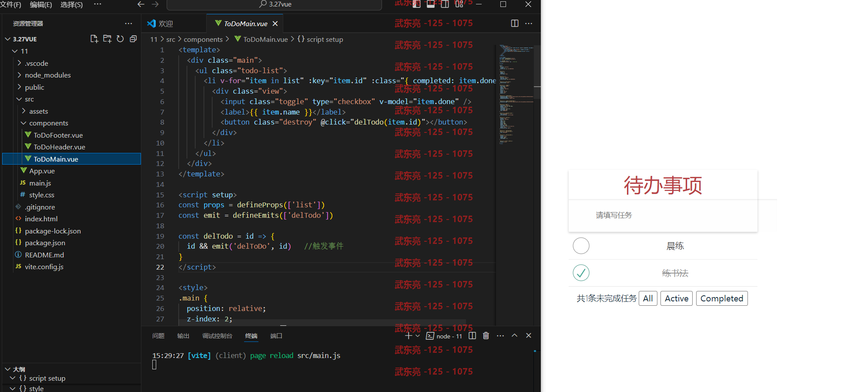Open index.html in the explorer
Viewport: 868px width, 392px height.
point(41,219)
